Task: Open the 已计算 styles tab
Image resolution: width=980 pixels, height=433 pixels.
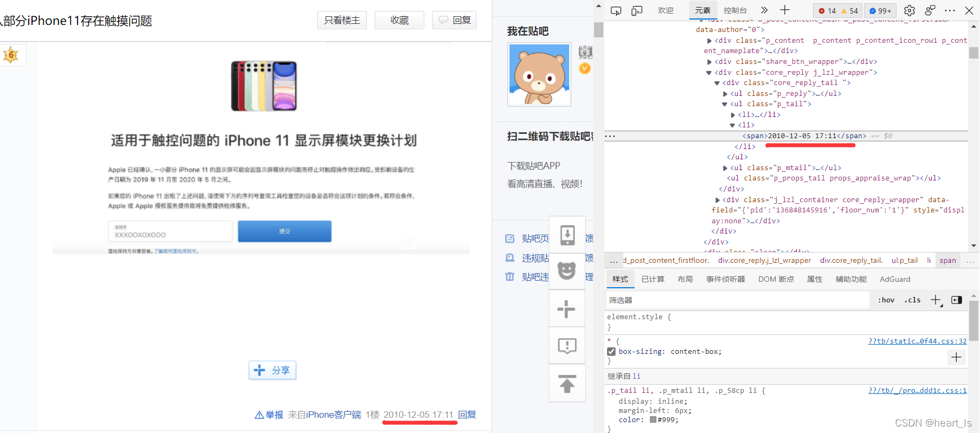Action: pos(653,279)
